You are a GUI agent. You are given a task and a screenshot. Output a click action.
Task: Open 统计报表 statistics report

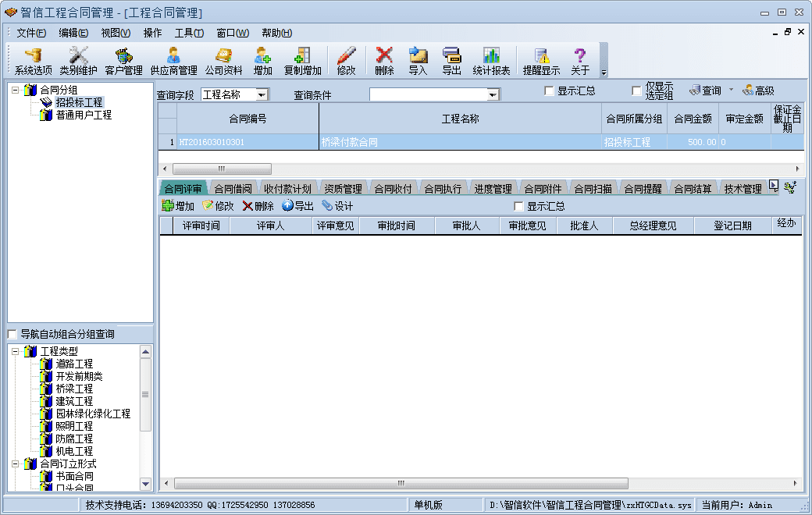coord(491,61)
